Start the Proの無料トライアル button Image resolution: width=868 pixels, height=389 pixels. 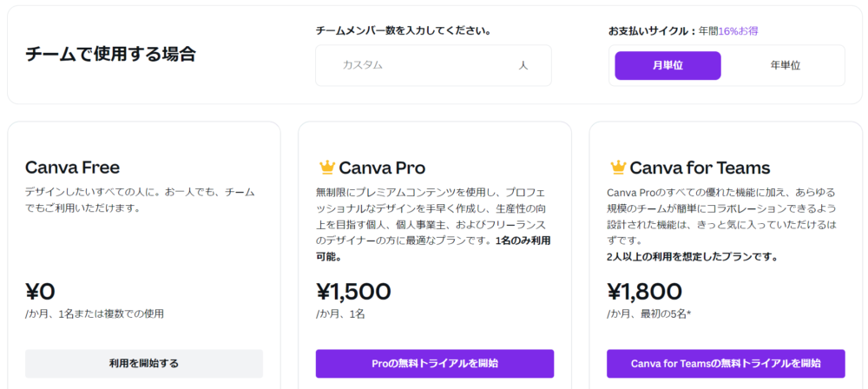pos(434,363)
